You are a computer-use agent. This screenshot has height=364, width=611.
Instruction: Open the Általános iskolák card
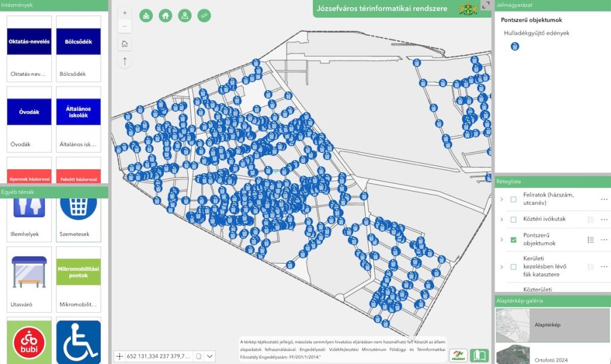tap(78, 119)
